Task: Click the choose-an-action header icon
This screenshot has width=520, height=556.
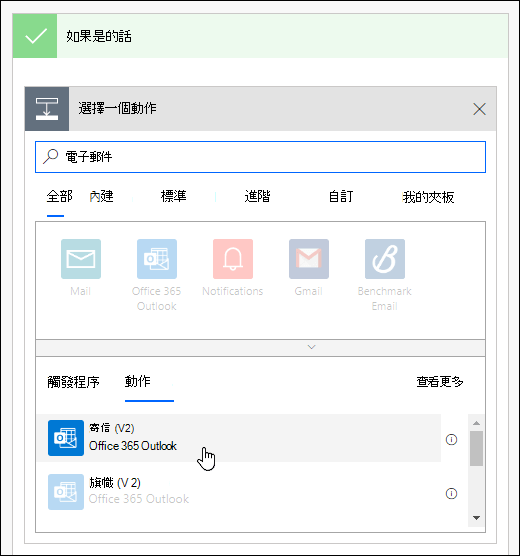Action: pos(47,109)
